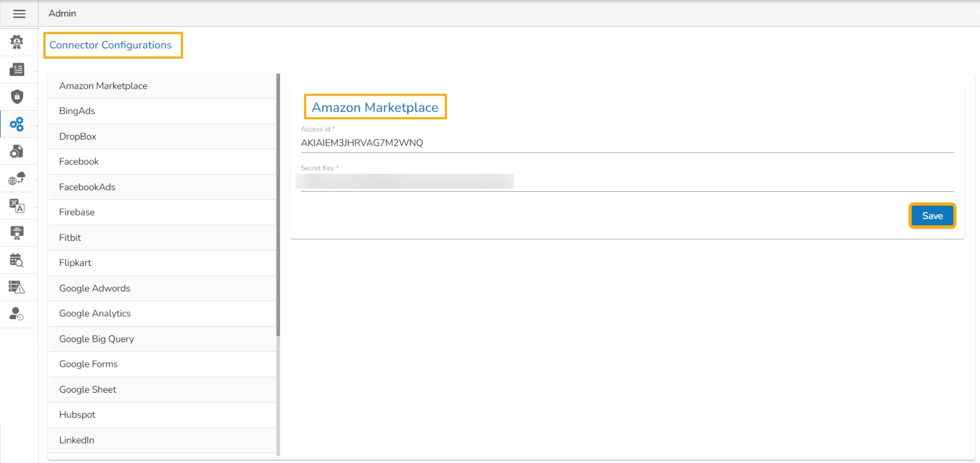Select the Fitbit connector

[162, 237]
